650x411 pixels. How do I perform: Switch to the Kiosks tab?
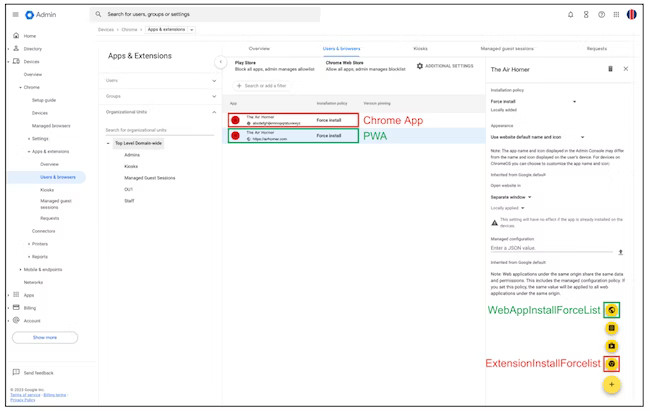tap(421, 48)
